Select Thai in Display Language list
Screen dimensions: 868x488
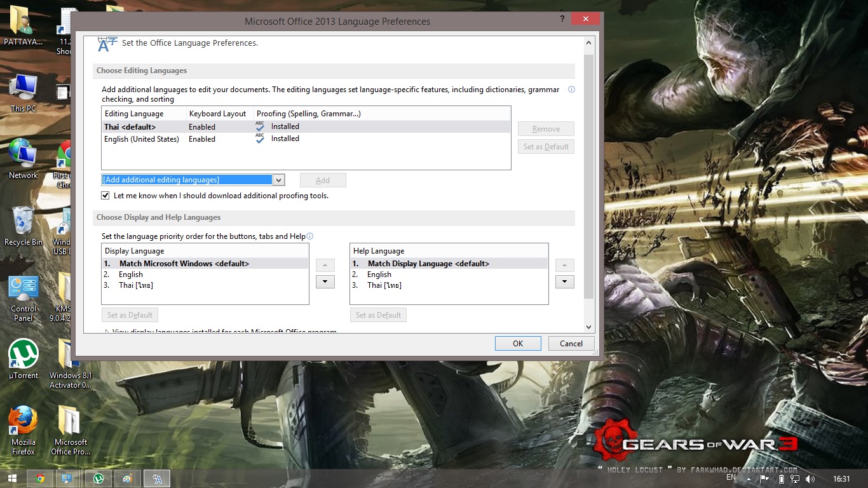[205, 285]
